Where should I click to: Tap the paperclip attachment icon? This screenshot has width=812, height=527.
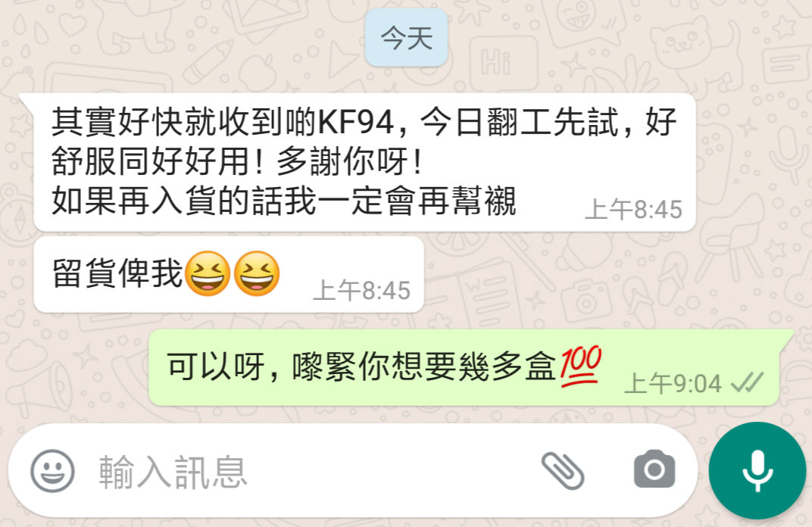coord(563,470)
